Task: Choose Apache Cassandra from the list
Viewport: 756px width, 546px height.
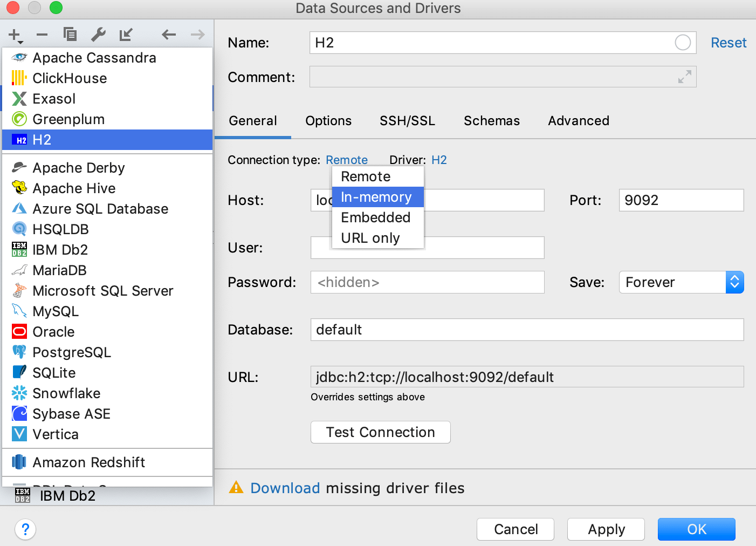Action: [107, 58]
